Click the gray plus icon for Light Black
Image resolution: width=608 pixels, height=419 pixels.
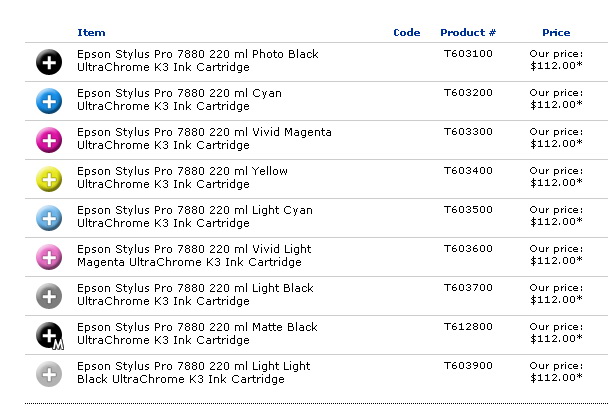coord(49,296)
